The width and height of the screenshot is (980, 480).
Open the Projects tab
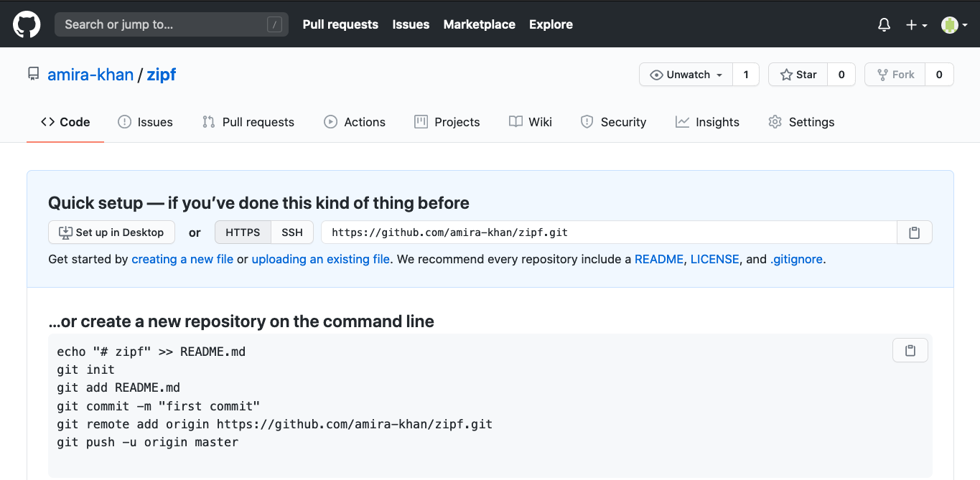point(447,122)
